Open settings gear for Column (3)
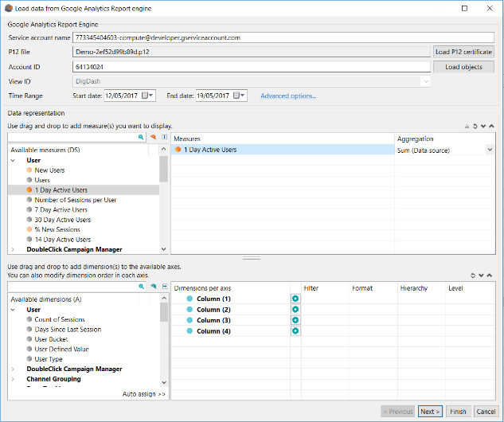 click(295, 320)
